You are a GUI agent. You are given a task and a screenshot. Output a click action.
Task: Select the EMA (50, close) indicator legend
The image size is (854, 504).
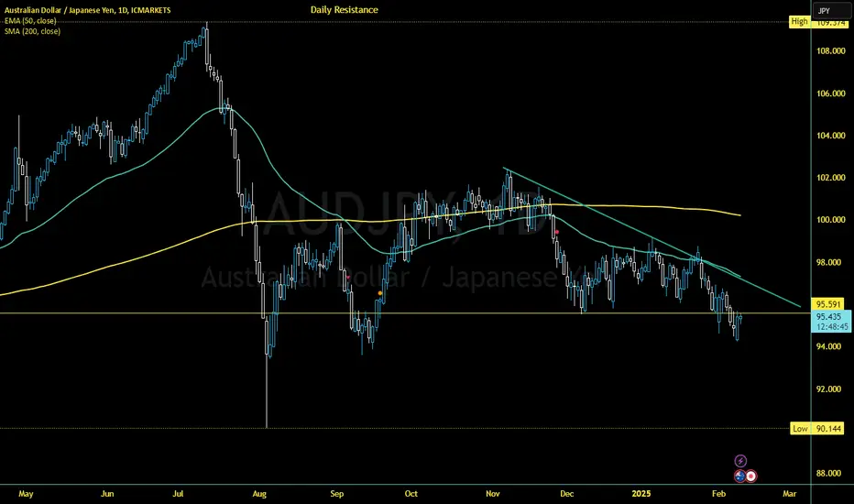pos(30,21)
